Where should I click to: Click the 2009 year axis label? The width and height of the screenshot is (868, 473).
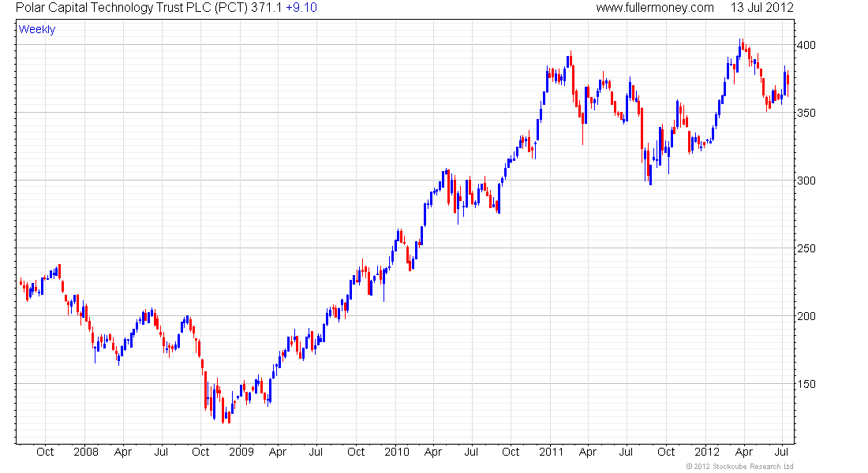point(241,452)
